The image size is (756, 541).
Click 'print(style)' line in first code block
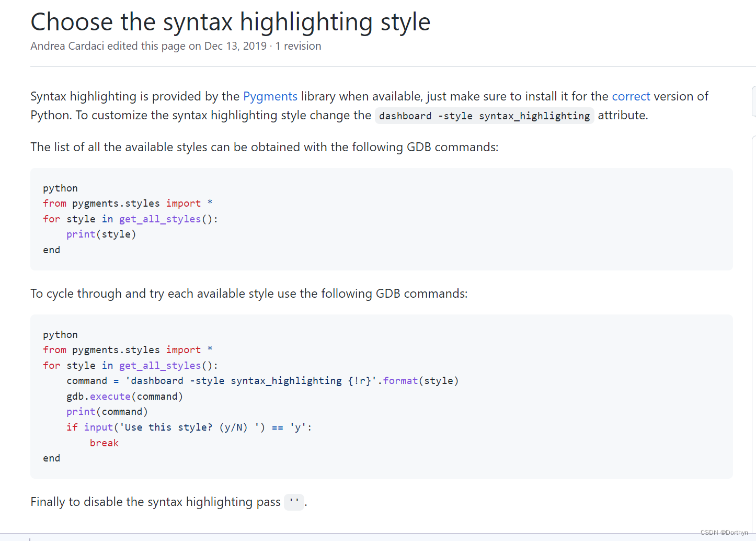pyautogui.click(x=101, y=234)
